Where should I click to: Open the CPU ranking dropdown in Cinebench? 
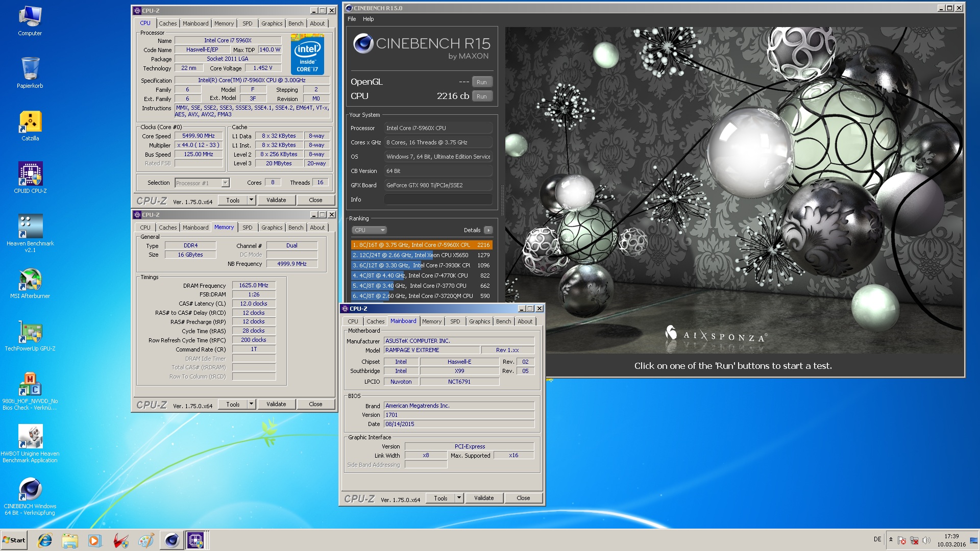click(x=370, y=230)
